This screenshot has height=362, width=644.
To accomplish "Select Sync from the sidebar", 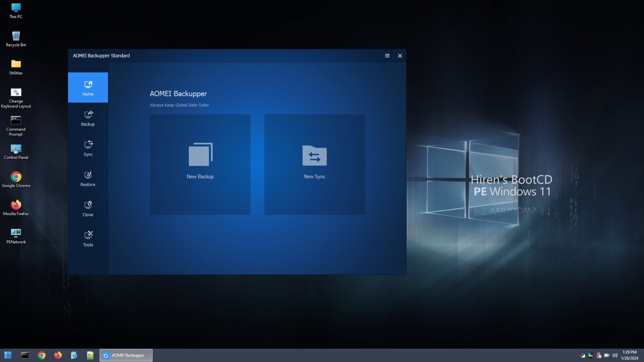I will click(x=88, y=149).
